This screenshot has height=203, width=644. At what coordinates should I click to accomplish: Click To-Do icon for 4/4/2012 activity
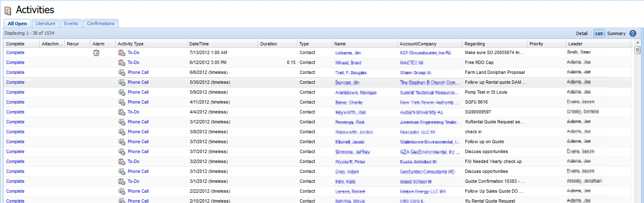[x=122, y=112]
